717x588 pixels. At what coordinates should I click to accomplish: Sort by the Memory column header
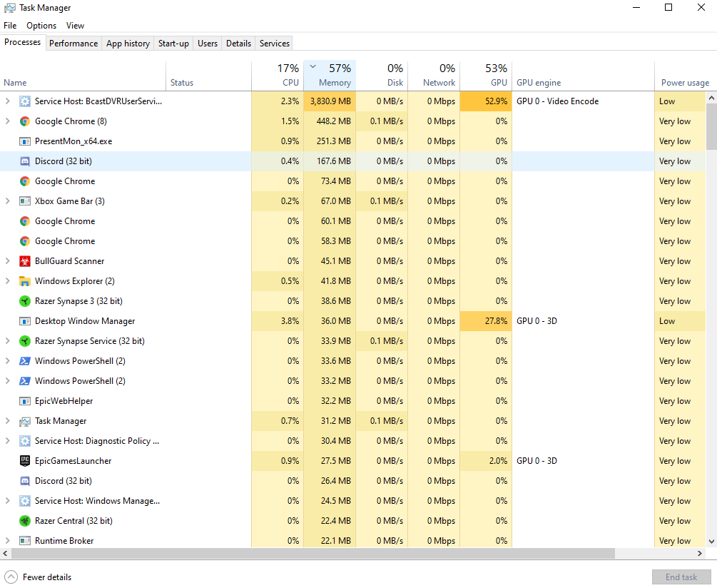(330, 76)
